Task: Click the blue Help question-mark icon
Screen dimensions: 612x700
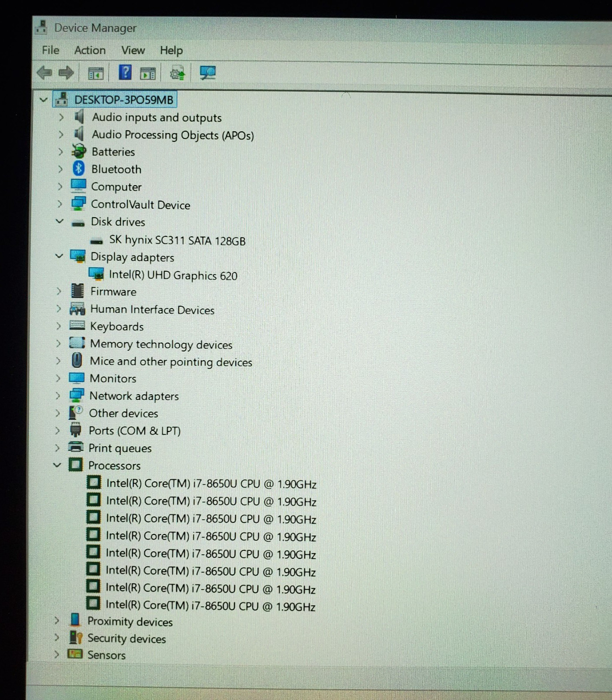Action: [125, 72]
